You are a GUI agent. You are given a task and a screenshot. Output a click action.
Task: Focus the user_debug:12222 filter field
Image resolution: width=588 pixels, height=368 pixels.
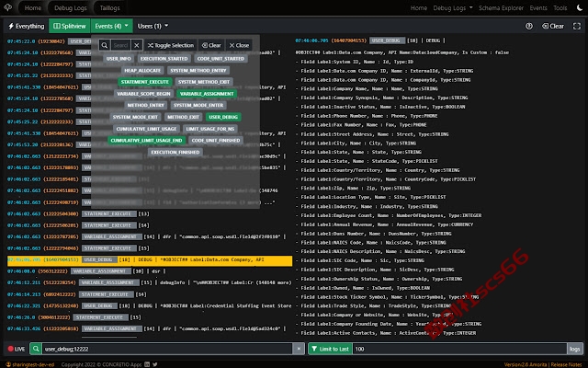click(167, 349)
